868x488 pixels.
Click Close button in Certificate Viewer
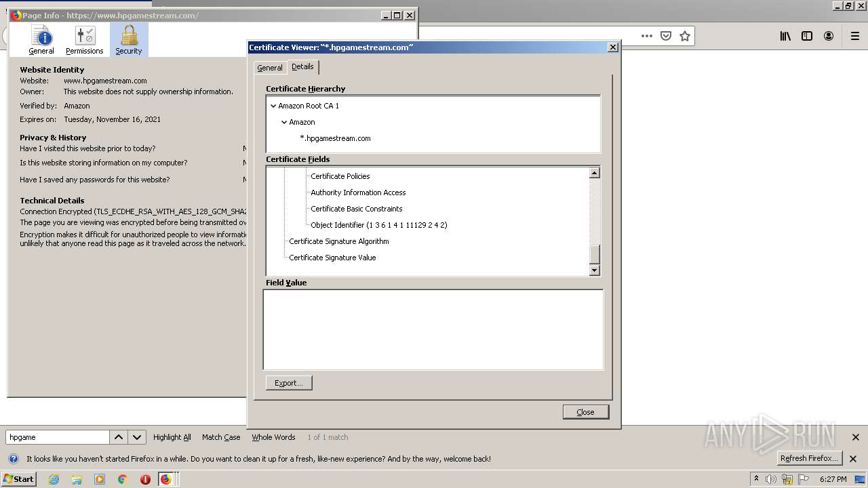pyautogui.click(x=586, y=412)
